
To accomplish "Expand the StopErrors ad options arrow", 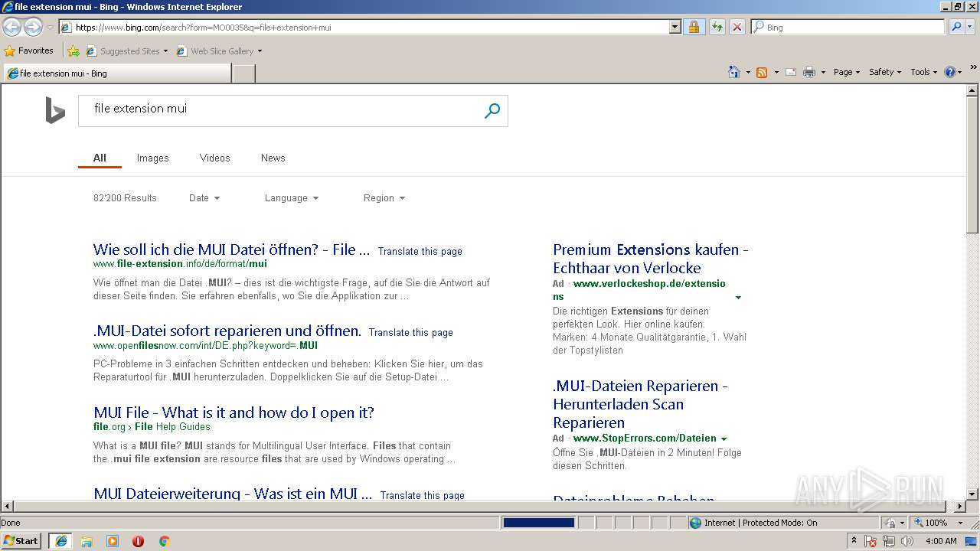I will 724,439.
